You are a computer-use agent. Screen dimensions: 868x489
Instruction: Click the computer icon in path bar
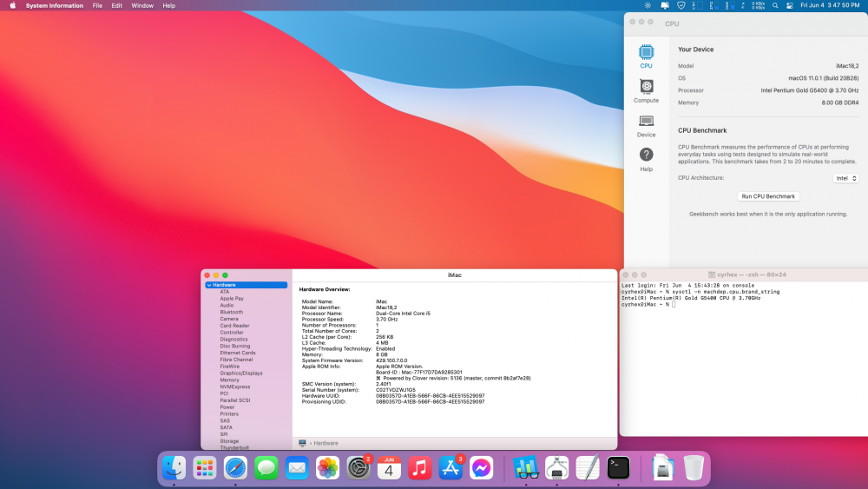tap(302, 443)
